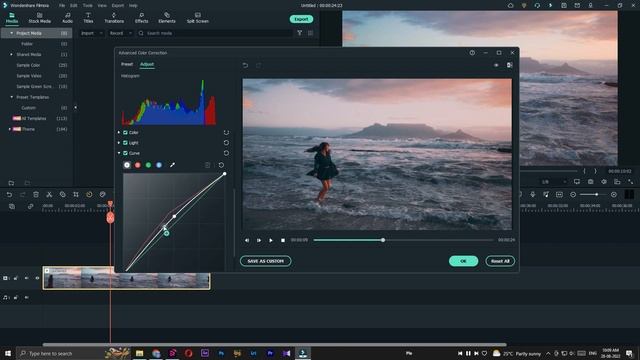Select the blue curve channel
Screen dimensions: 640x360
point(159,165)
